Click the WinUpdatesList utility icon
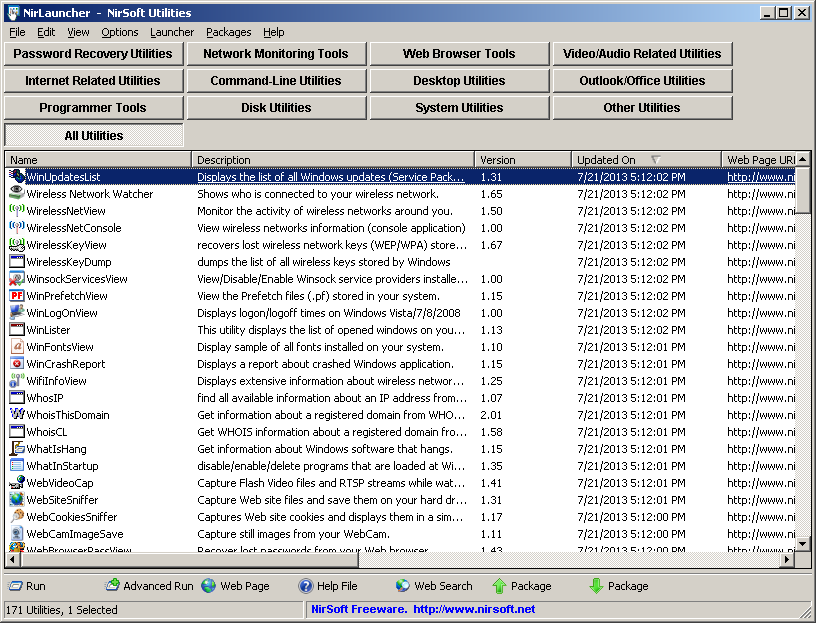 [x=17, y=176]
